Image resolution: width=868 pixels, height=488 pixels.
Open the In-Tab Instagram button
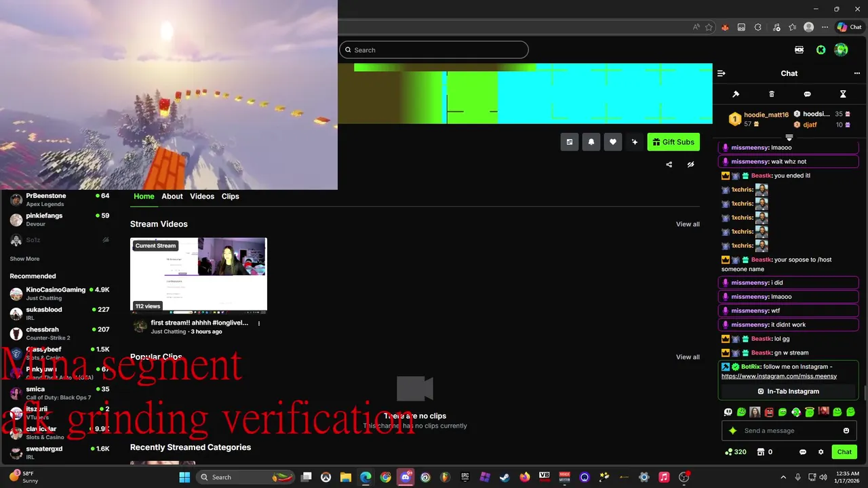coord(789,391)
